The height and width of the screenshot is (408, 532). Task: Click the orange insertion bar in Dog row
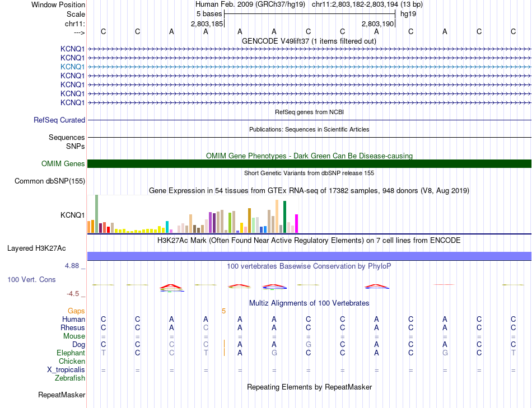click(x=224, y=344)
